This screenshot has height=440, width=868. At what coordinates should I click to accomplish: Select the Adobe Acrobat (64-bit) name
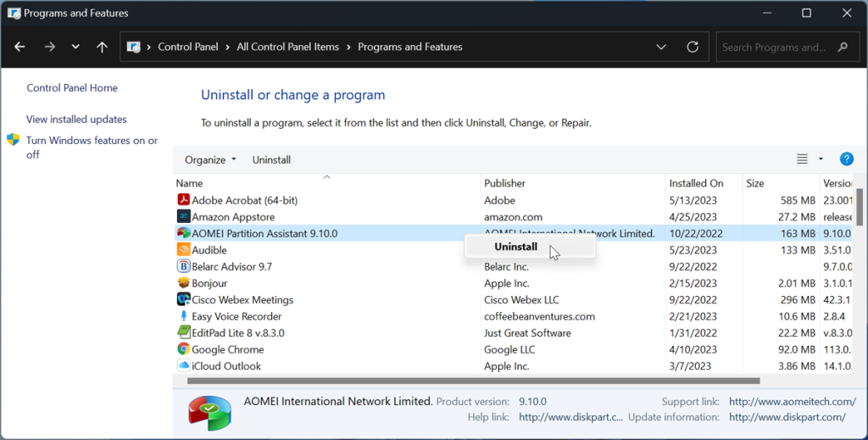coord(245,200)
